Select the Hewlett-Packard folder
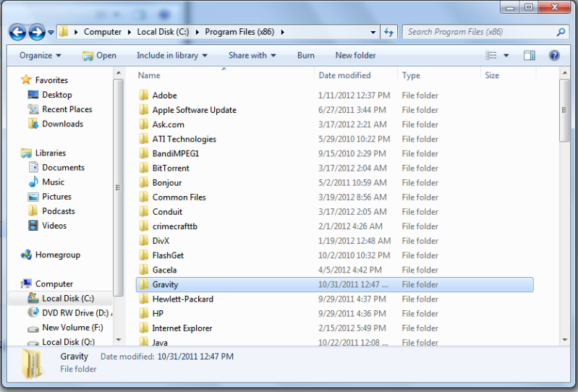The height and width of the screenshot is (392, 578). 334,299
